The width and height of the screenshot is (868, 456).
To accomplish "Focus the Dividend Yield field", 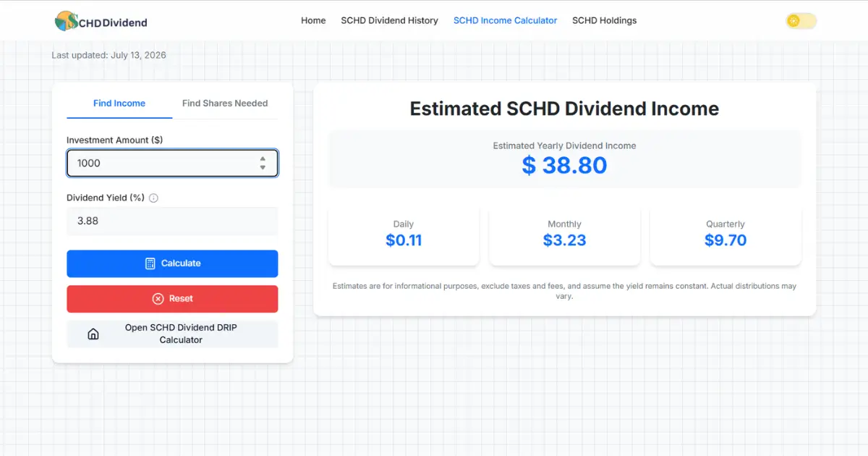I will point(172,221).
